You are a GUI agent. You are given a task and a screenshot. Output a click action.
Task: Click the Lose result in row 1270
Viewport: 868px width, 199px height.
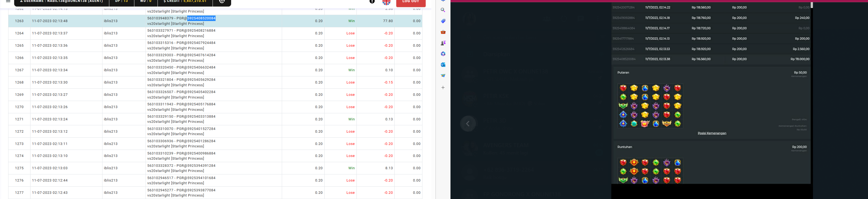350,107
